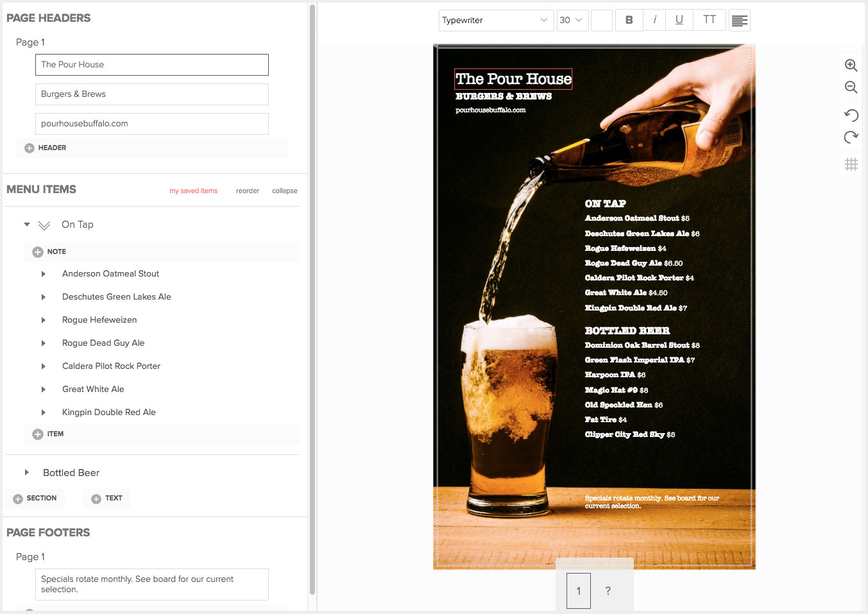Toggle the grid overlay icon
The width and height of the screenshot is (868, 614).
851,164
